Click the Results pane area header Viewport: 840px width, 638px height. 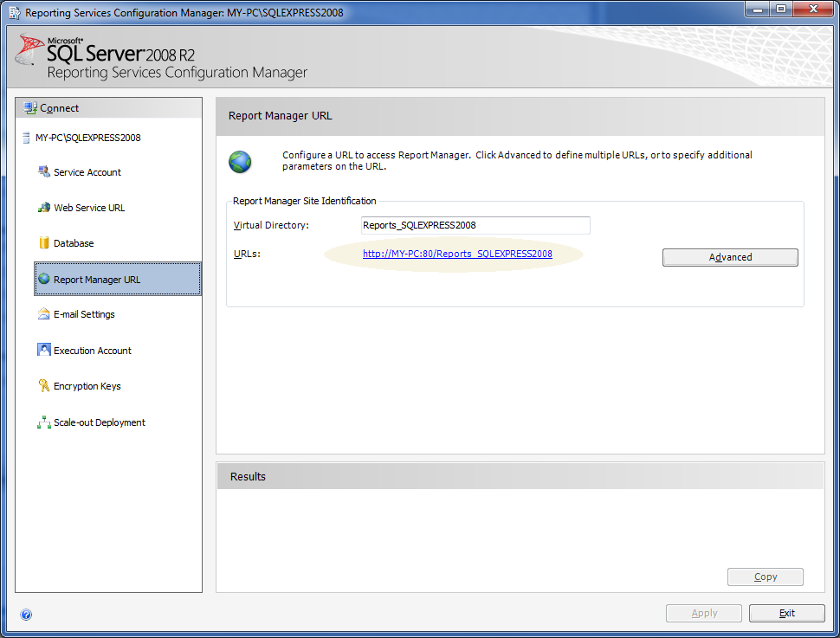click(520, 476)
